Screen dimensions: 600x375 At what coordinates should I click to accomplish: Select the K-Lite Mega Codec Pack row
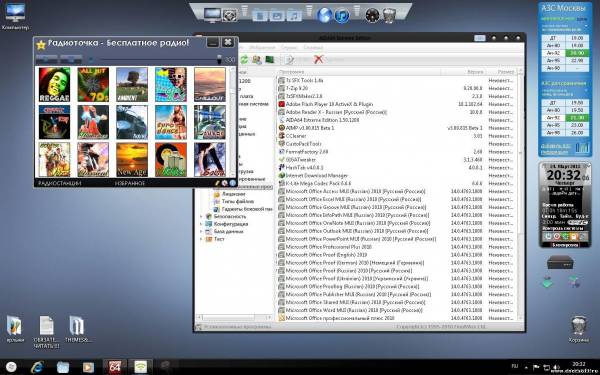click(x=396, y=183)
